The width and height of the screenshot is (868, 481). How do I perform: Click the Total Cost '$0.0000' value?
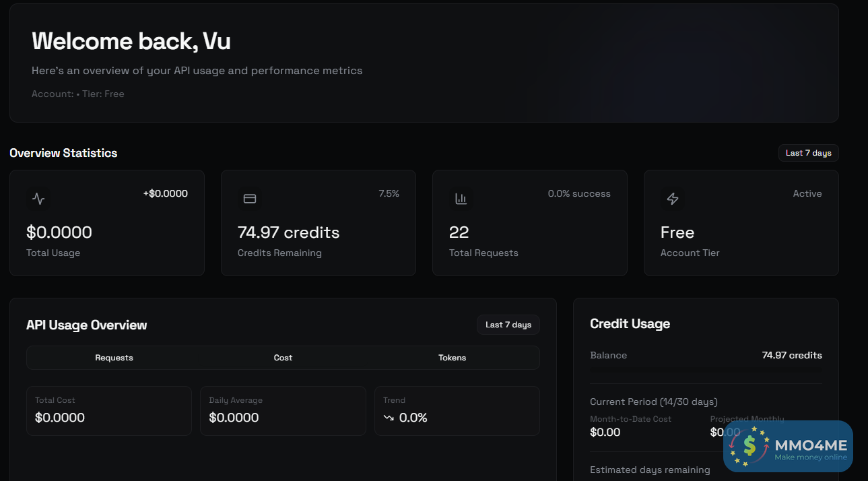pos(60,418)
